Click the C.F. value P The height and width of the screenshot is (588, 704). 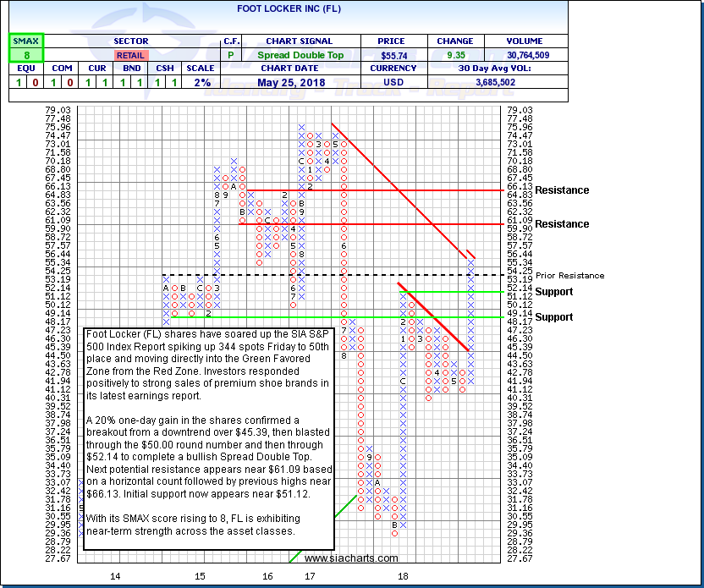pos(230,55)
